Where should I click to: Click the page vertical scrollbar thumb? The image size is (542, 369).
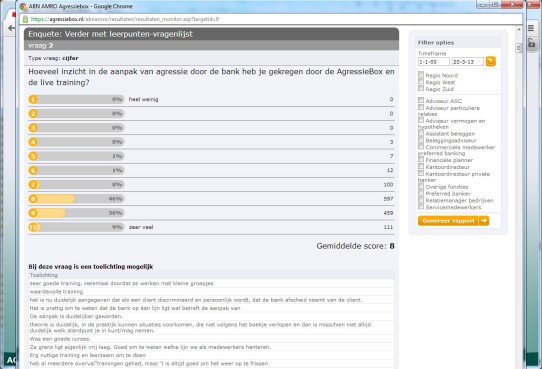click(518, 48)
